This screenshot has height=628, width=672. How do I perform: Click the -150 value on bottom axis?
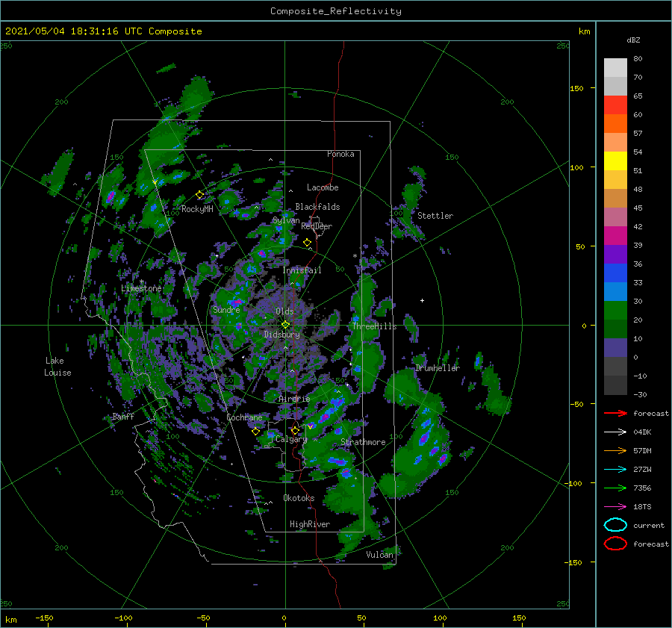[44, 618]
